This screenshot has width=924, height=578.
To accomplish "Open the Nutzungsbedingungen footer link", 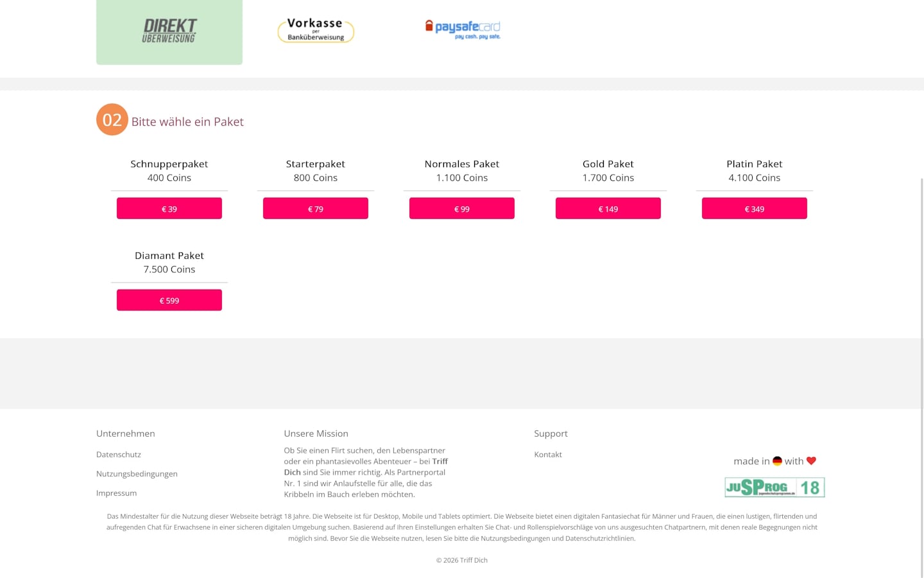I will pyautogui.click(x=137, y=474).
